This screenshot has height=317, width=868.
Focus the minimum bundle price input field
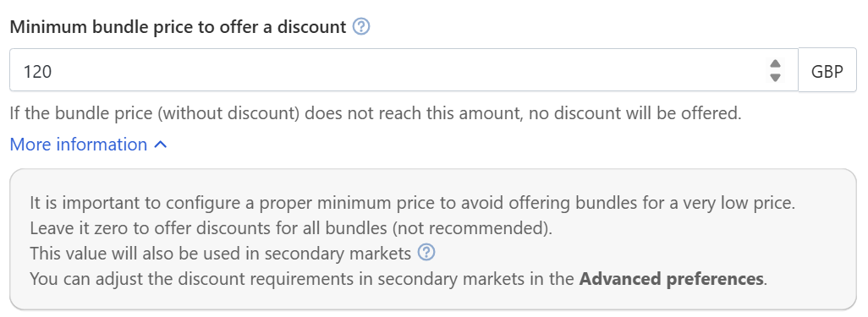tap(404, 69)
